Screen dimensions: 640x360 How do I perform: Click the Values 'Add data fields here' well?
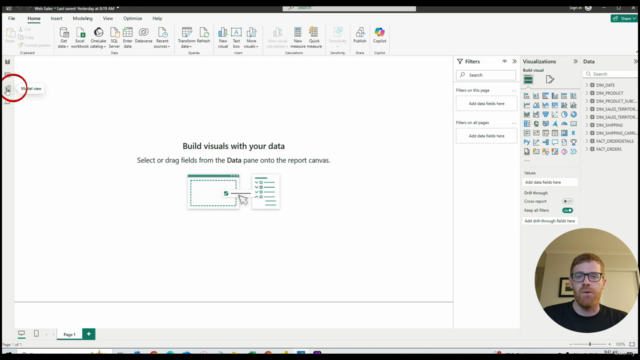pyautogui.click(x=550, y=182)
